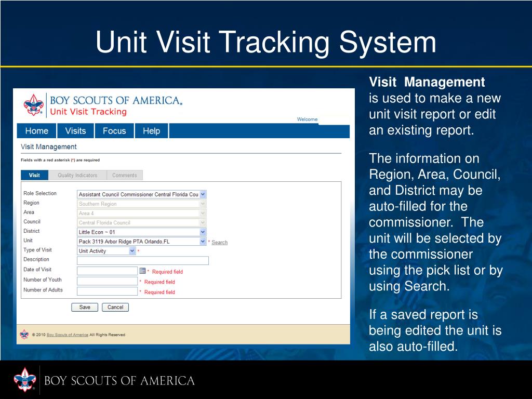Open the greyed-out Central Florida Council dropdown
Image resolution: width=532 pixels, height=399 pixels.
(x=203, y=223)
